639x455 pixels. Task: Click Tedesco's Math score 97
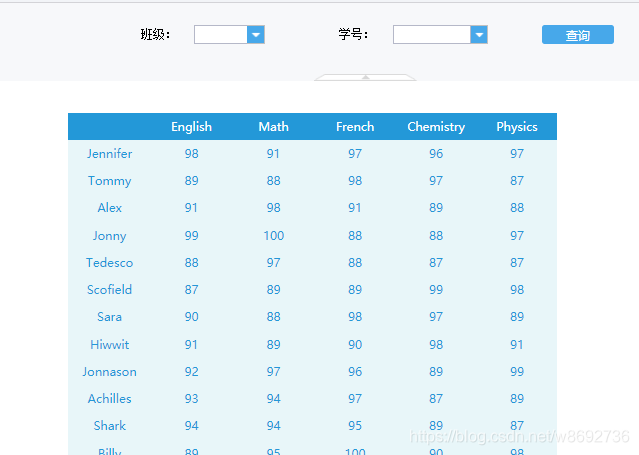pyautogui.click(x=273, y=263)
